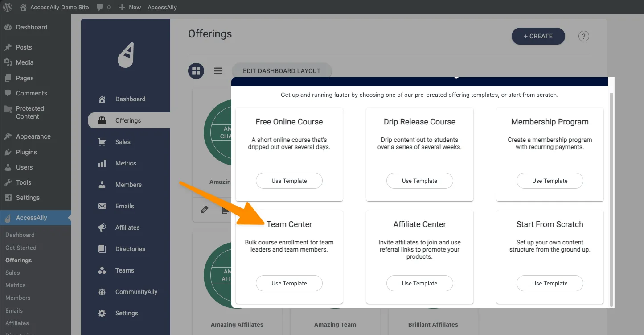Open AccessAlly Settings gear icon
644x335 pixels.
click(x=103, y=313)
